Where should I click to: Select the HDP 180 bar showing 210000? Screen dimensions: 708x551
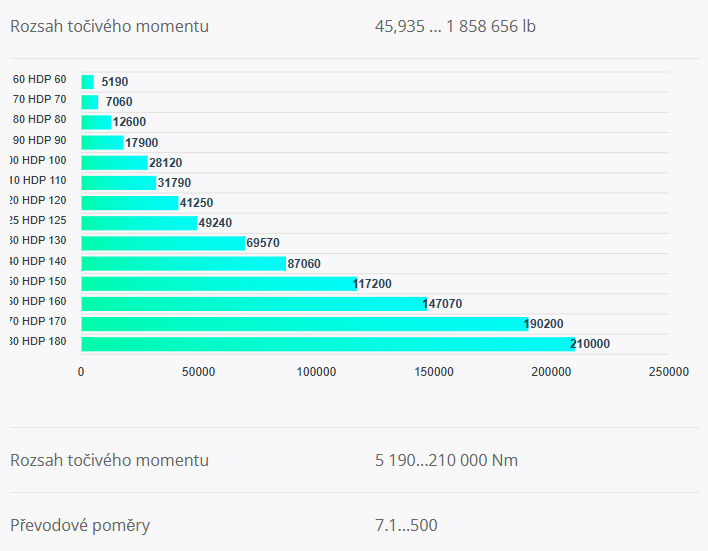[x=328, y=344]
